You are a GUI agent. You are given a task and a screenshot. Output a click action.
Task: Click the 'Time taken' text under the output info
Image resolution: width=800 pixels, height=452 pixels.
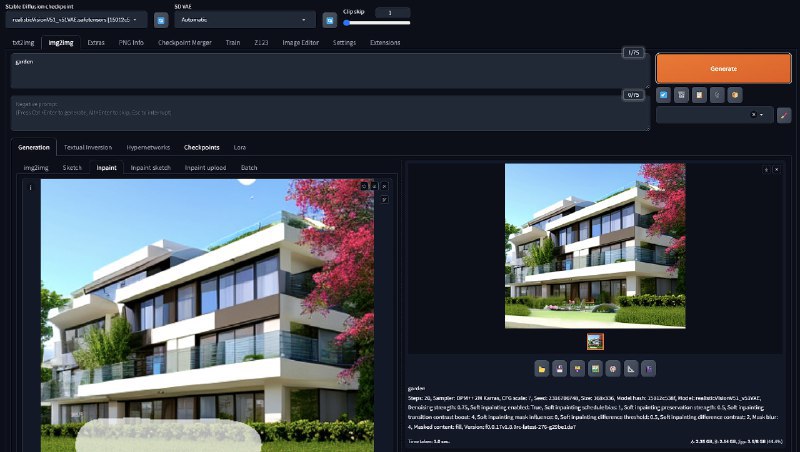tap(429, 441)
